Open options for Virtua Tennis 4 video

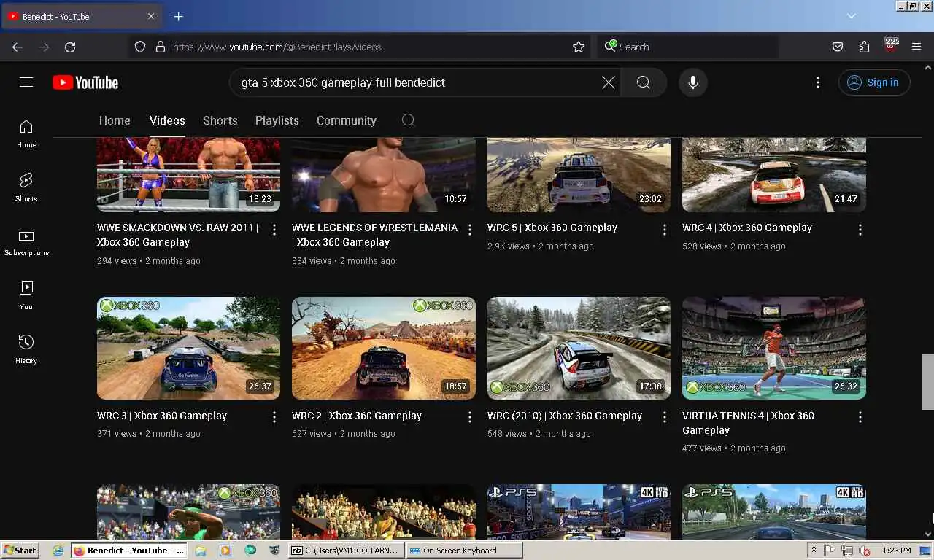pos(860,417)
